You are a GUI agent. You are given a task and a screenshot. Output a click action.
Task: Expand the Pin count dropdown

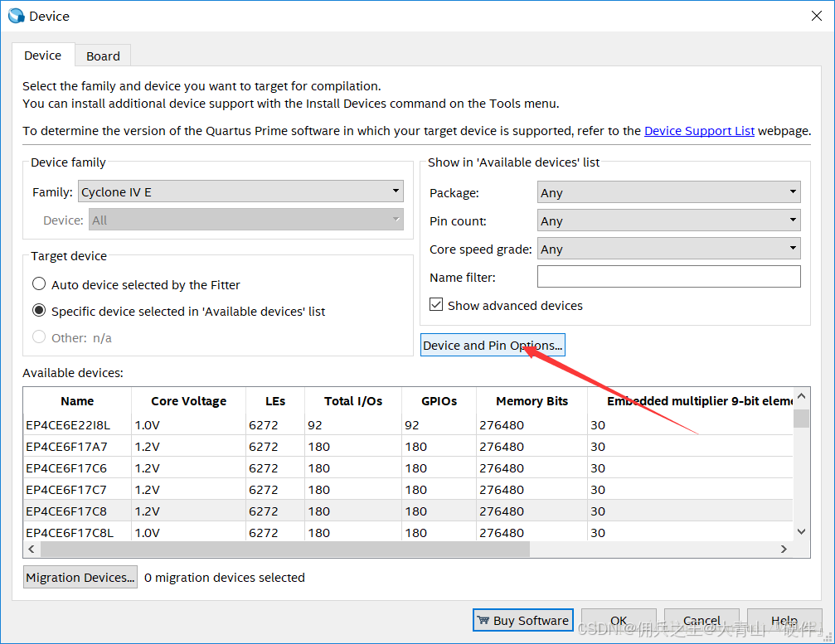tap(668, 220)
